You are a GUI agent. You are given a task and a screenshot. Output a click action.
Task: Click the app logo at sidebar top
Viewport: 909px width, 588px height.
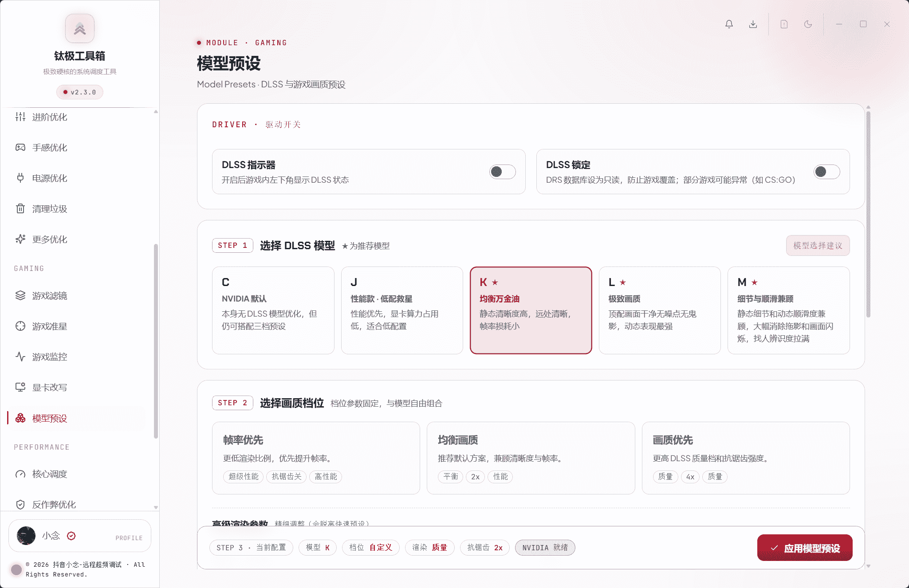point(80,28)
